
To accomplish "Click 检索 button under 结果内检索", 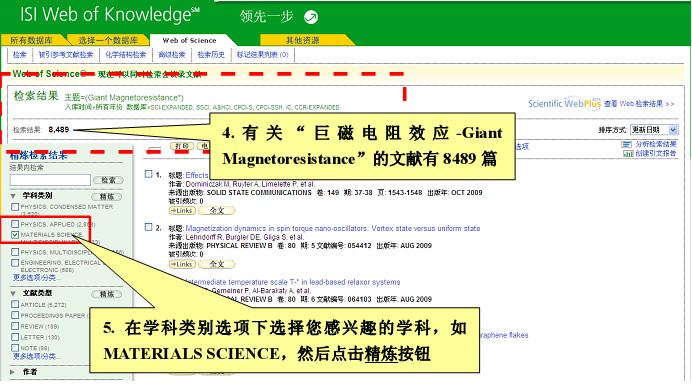I will pyautogui.click(x=108, y=180).
